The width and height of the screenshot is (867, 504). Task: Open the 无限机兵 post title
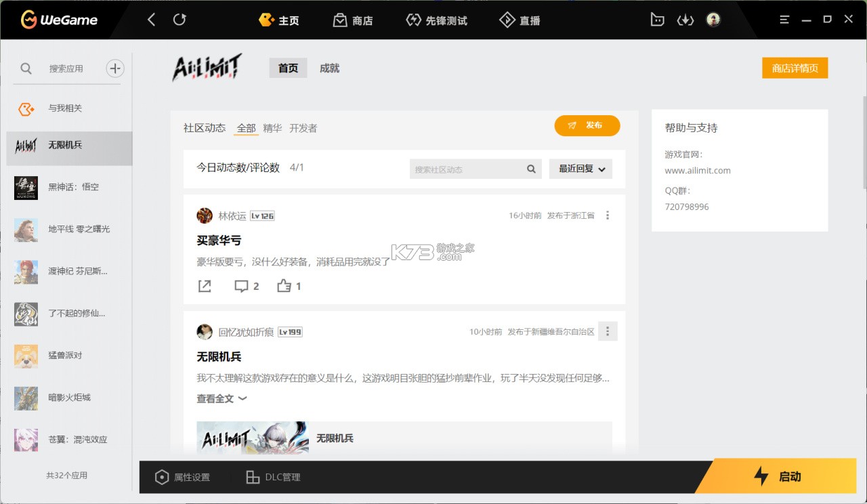coord(219,356)
